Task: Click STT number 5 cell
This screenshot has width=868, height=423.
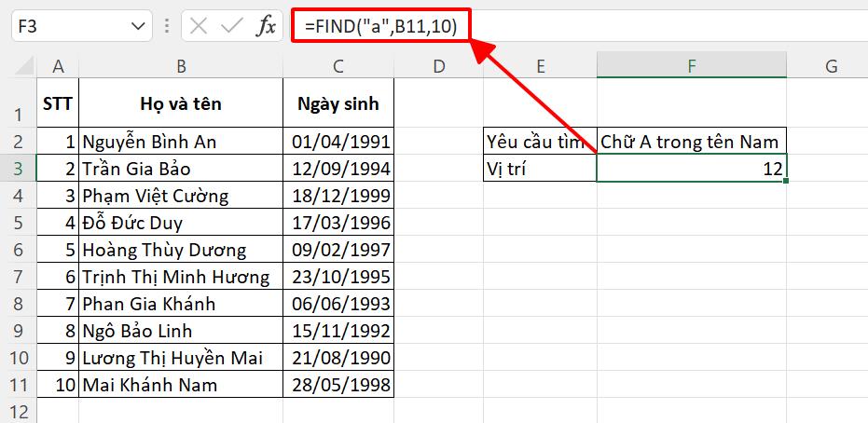Action: point(58,250)
